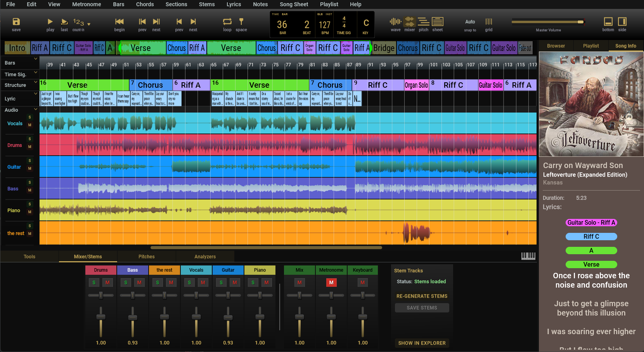
Task: Click the Guitar Solo - Riff A tag
Action: 591,223
